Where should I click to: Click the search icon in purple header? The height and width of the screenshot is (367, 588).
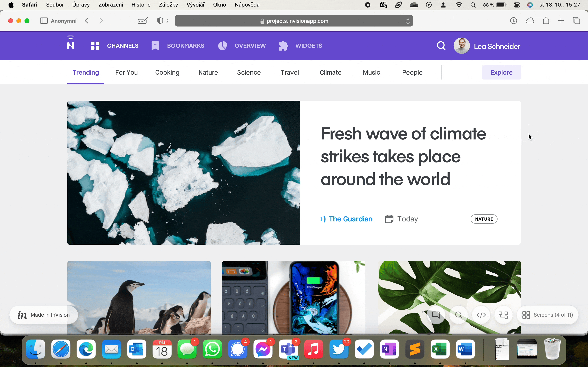click(x=441, y=46)
